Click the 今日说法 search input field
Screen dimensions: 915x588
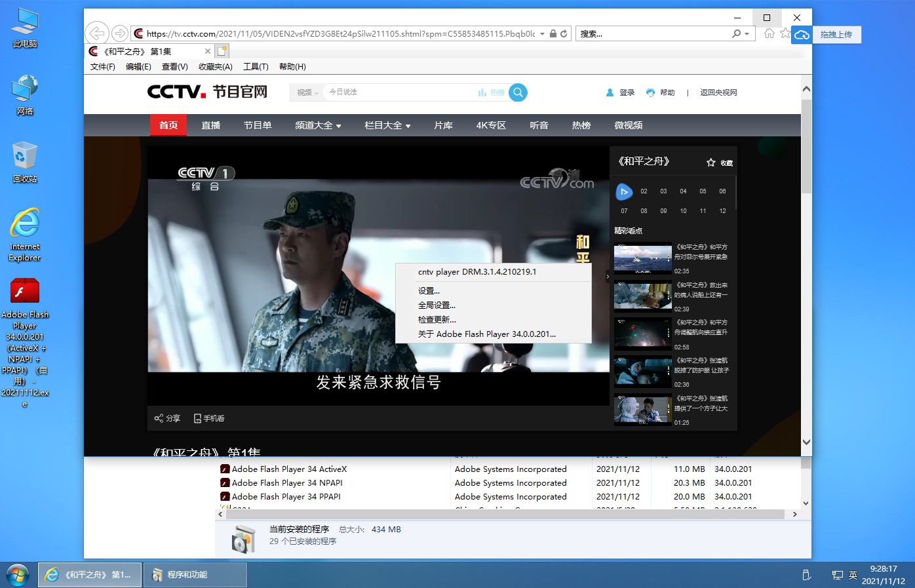point(400,92)
